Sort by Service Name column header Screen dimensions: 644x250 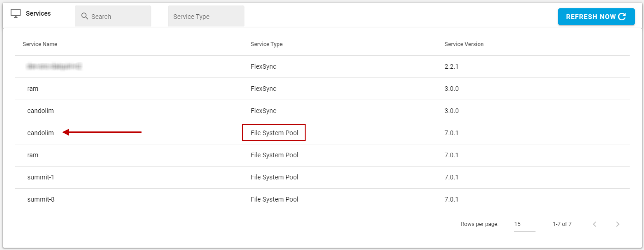[40, 44]
